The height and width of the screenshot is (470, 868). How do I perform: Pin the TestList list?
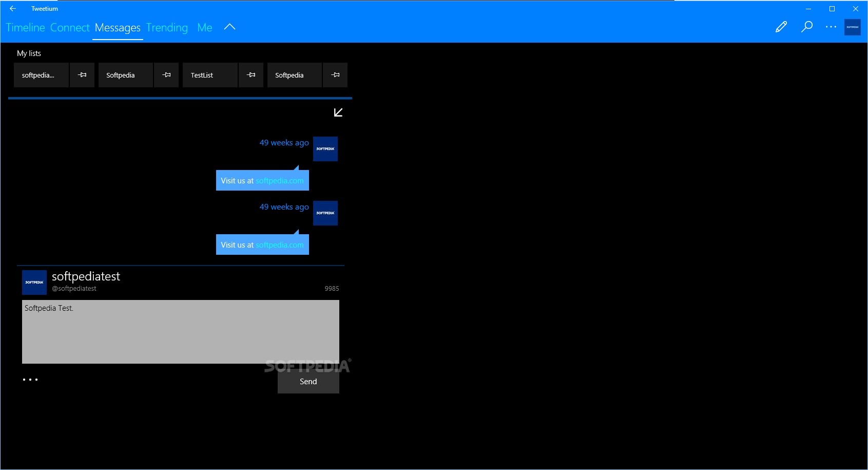(x=251, y=75)
